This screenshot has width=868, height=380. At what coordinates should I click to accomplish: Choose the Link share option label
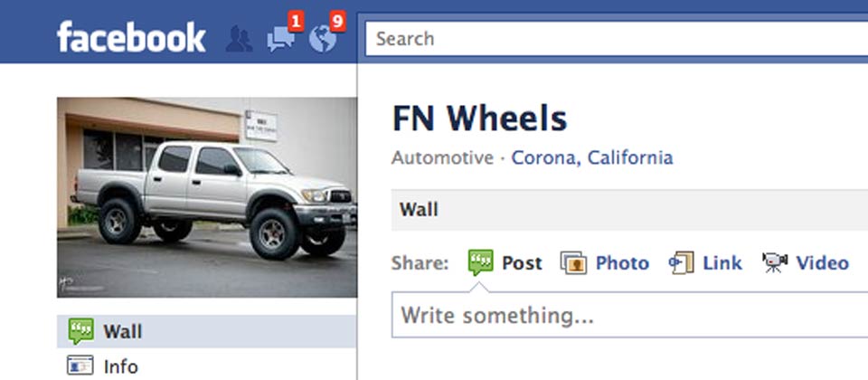(x=722, y=263)
